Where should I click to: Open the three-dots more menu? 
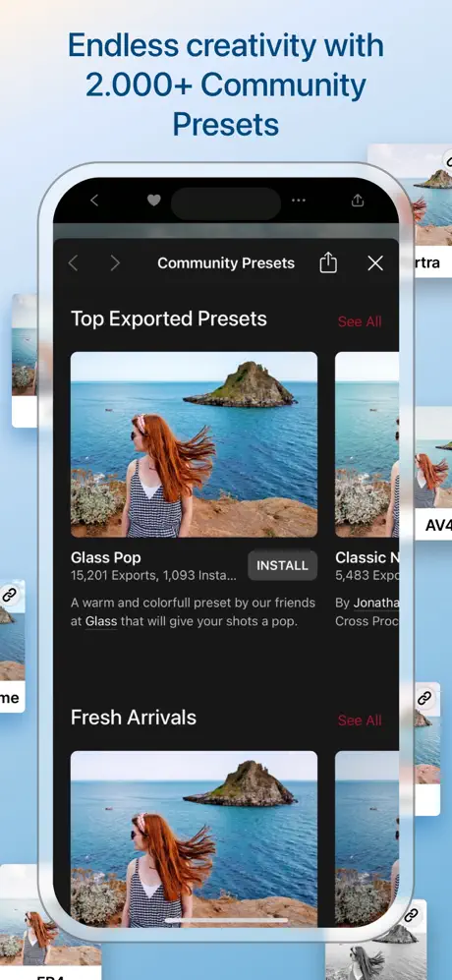point(299,200)
